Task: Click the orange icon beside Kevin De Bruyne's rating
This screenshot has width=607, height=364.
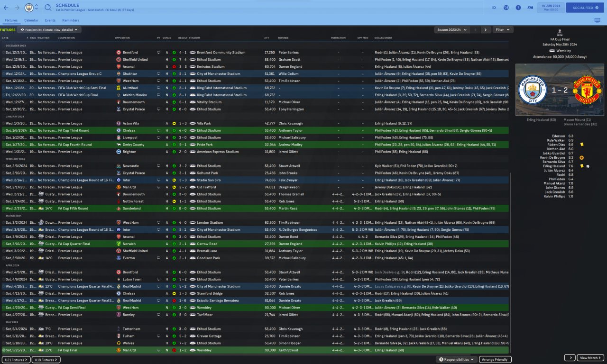Action: [582, 157]
